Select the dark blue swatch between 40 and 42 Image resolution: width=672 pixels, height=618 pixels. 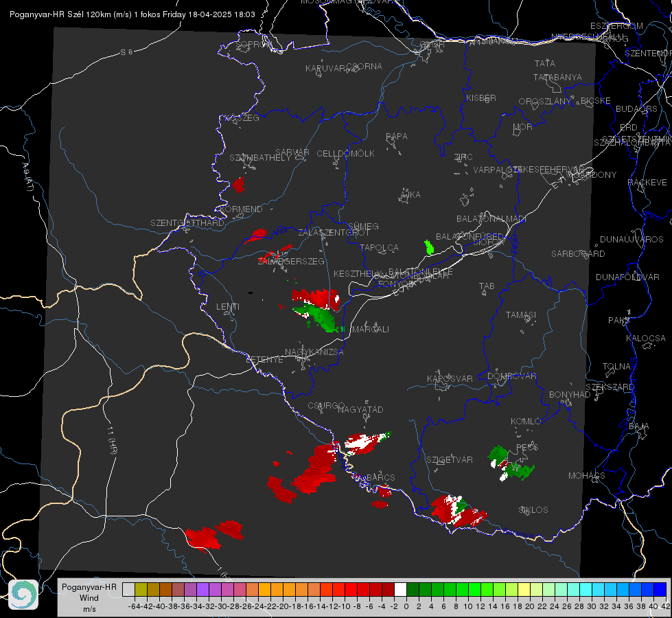[x=660, y=589]
